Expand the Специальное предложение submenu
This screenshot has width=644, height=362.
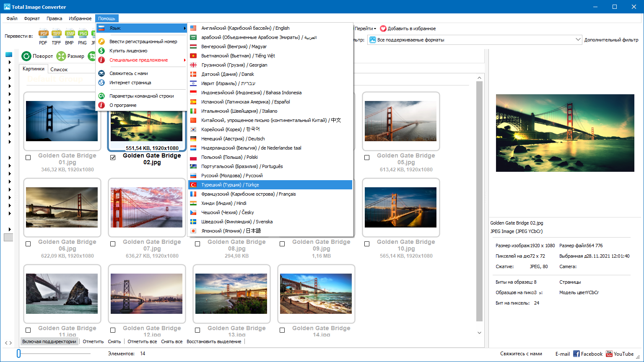click(x=138, y=60)
